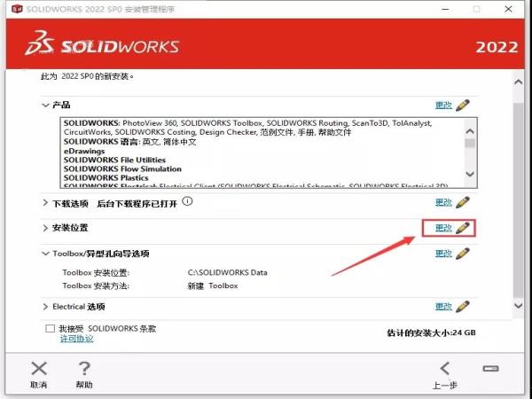Check the 我接受 SOLIDWORKS 条款 checkbox
Viewport: 532px width, 399px height.
51,328
